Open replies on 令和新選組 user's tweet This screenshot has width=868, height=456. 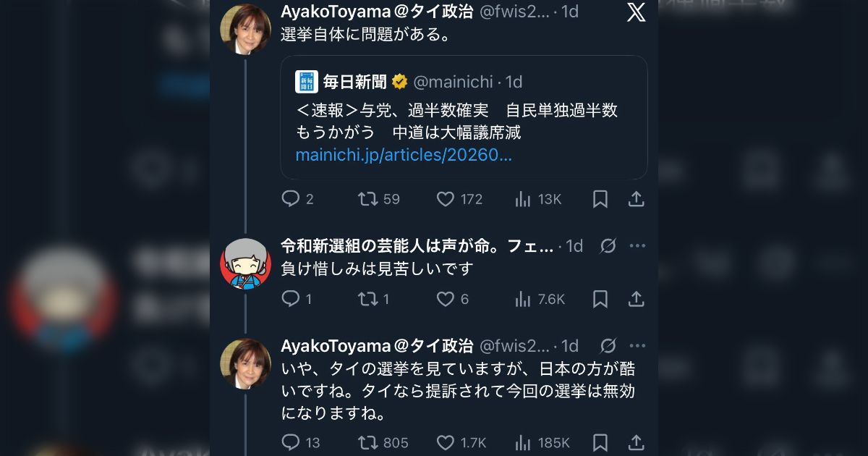293,298
